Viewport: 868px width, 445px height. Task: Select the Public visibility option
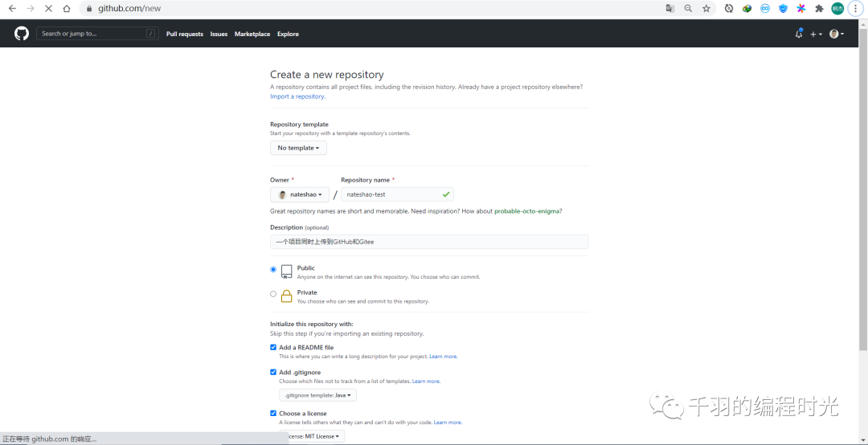tap(273, 270)
